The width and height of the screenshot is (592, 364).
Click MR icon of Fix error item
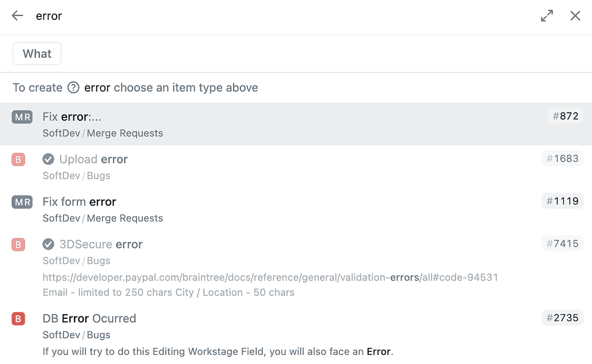23,117
